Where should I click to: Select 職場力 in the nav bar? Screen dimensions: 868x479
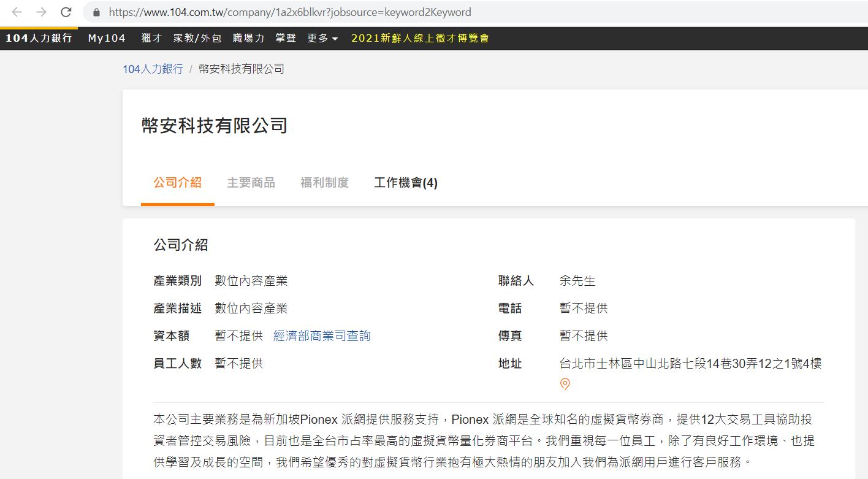point(248,38)
